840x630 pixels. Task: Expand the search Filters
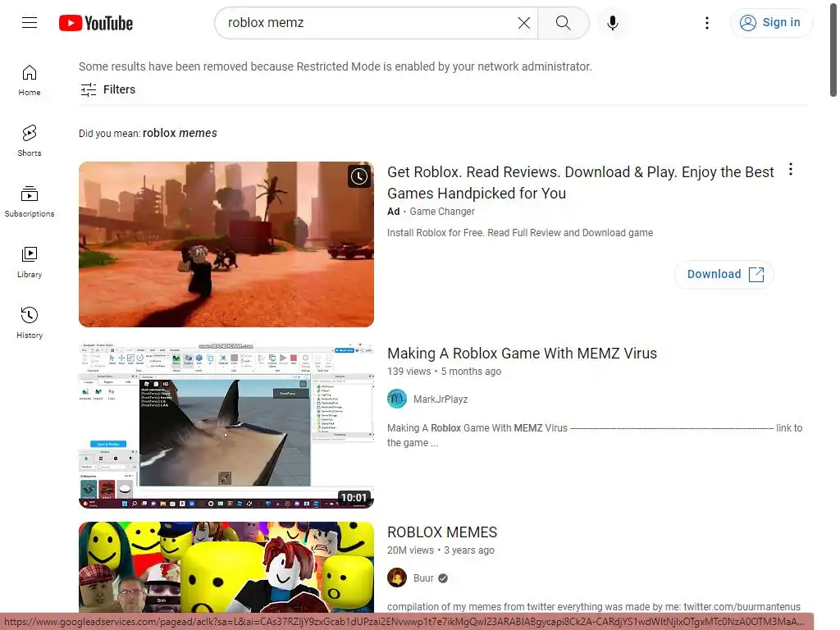tap(107, 89)
